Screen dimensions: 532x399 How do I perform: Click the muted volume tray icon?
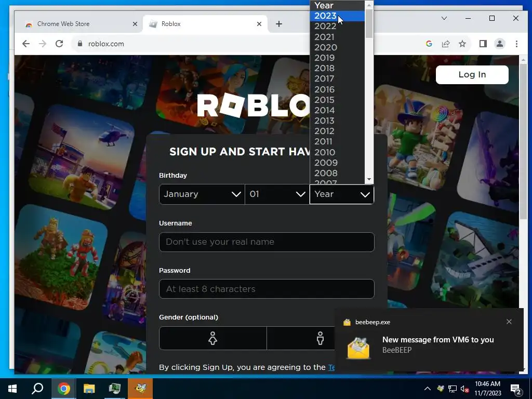[x=465, y=389]
